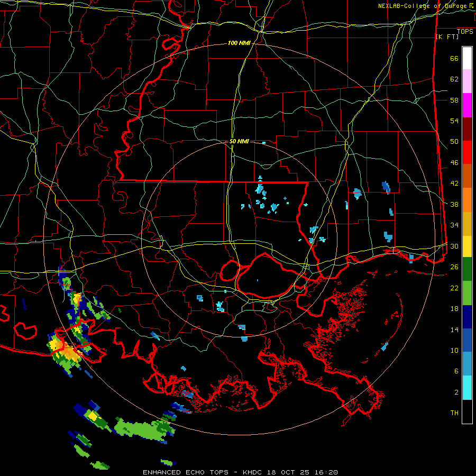Select the 50 legend value
476x476 pixels.
454,142
